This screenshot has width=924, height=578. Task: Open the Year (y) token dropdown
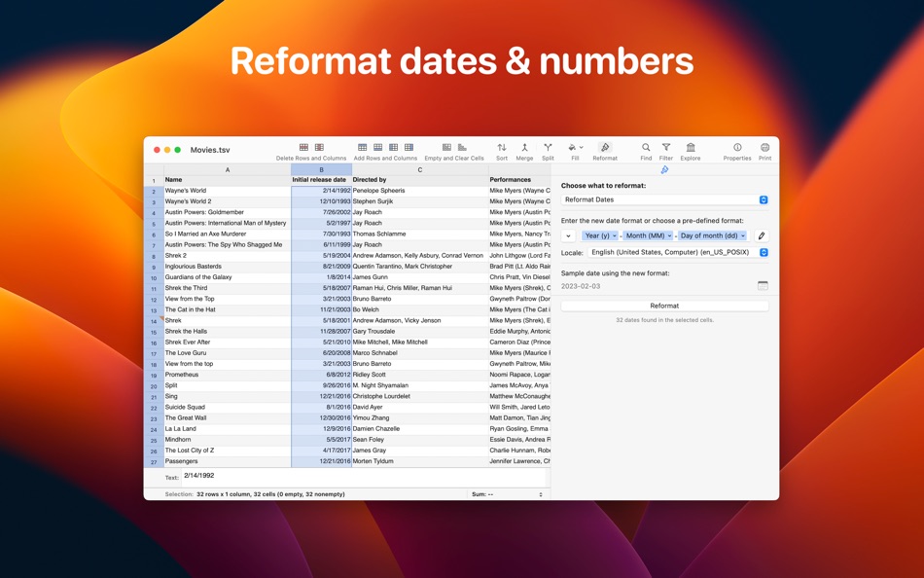[x=600, y=235]
